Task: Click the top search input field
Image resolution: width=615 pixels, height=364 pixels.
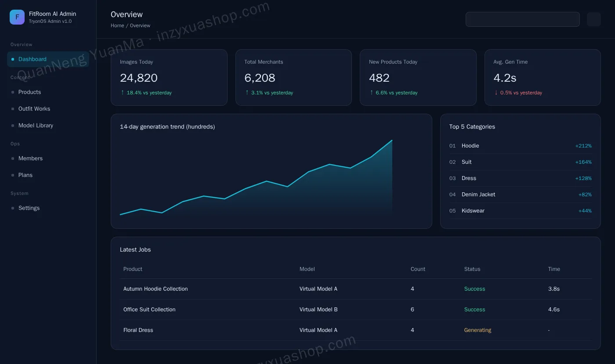Action: click(x=523, y=19)
